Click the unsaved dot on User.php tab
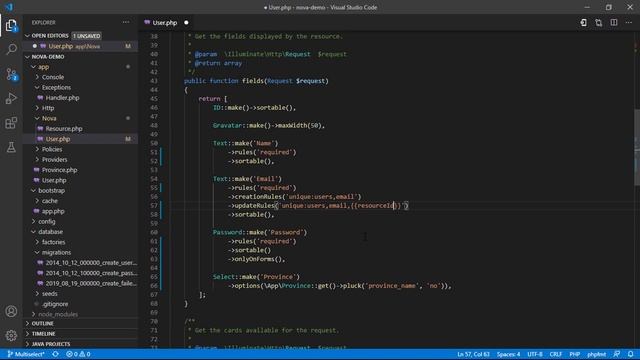This screenshot has width=640, height=360. [187, 23]
